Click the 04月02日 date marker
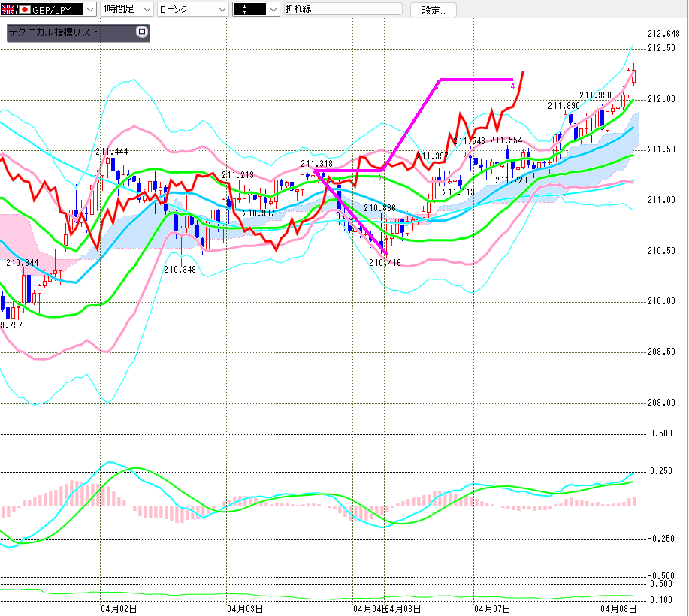This screenshot has height=616, width=689. coord(119,608)
